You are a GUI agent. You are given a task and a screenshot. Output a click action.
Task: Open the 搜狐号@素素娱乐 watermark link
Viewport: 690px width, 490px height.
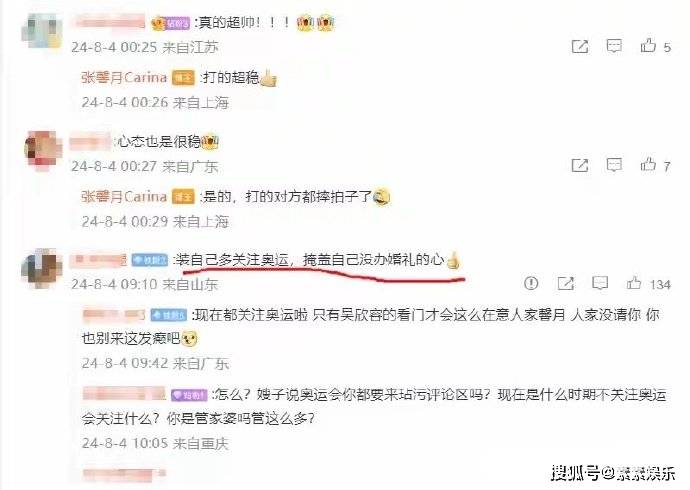point(613,473)
